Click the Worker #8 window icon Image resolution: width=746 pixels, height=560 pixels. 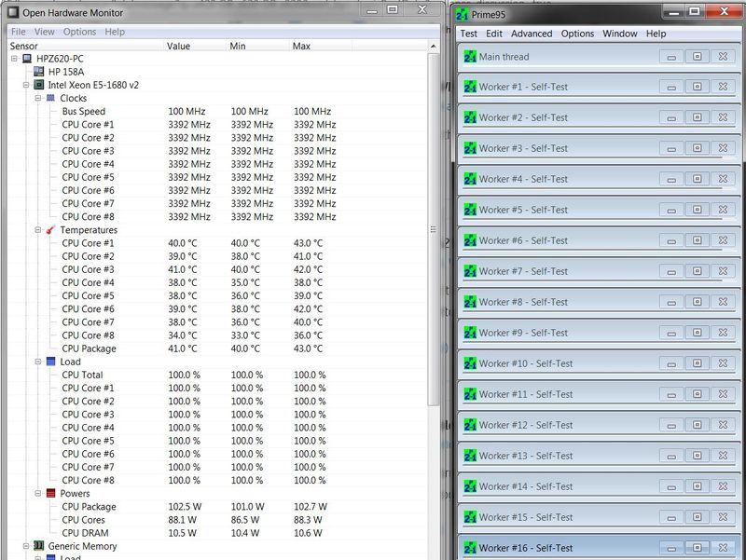[x=470, y=302]
